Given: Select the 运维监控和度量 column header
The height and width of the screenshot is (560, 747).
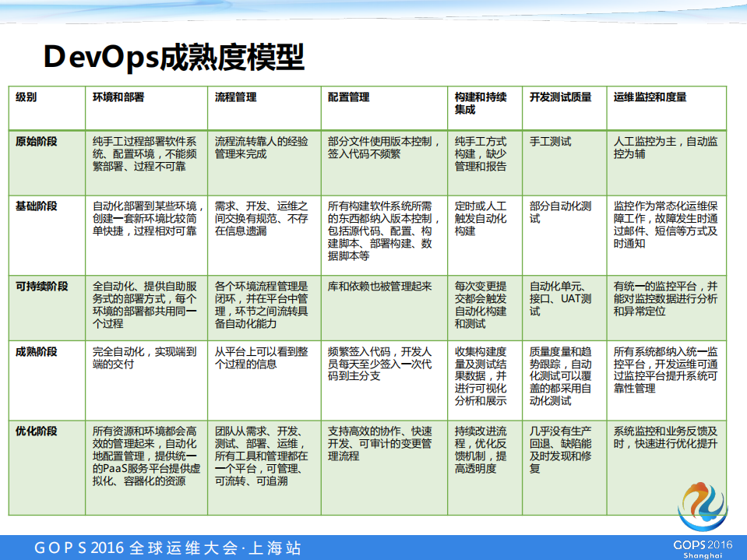Looking at the screenshot, I should click(x=650, y=97).
